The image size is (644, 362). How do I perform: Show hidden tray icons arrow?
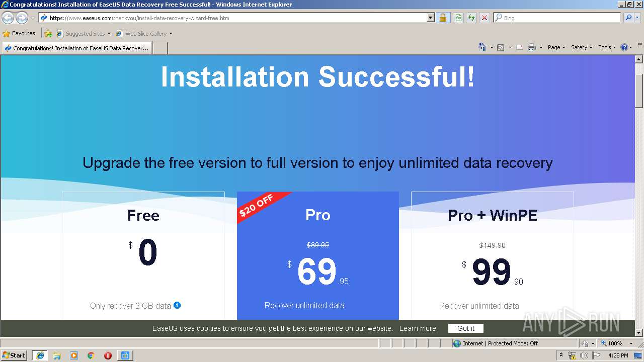pyautogui.click(x=561, y=355)
